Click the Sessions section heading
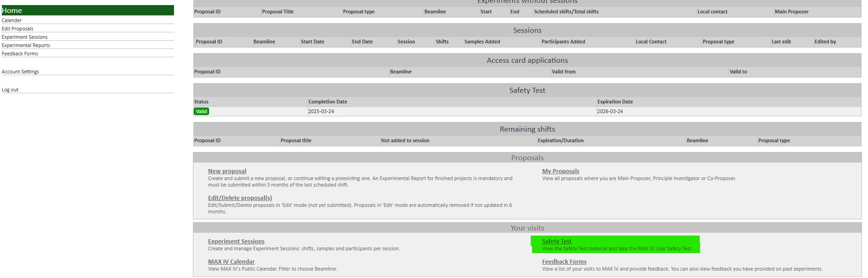Image resolution: width=868 pixels, height=278 pixels. click(527, 30)
